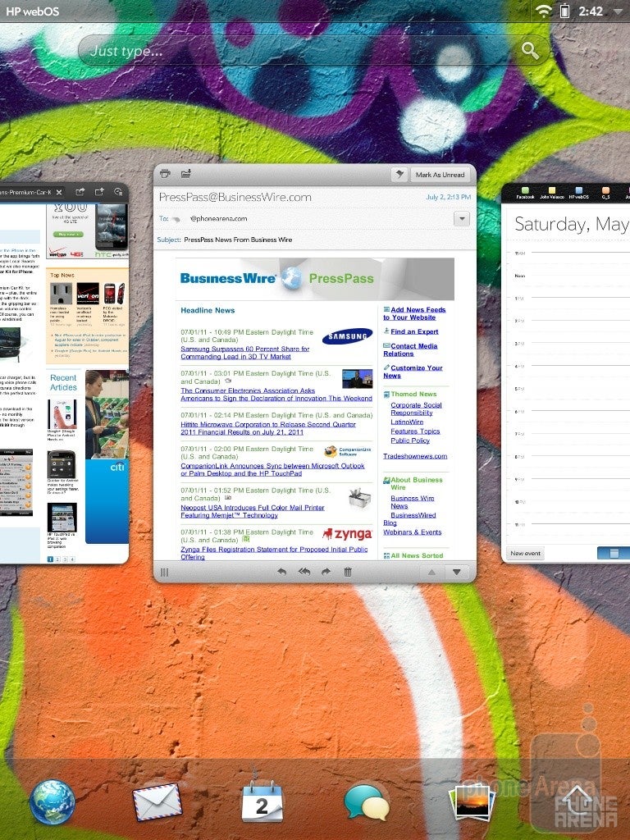Tap the new card icon in the browser toolbar
Screen dimensions: 630x840
pyautogui.click(x=99, y=191)
